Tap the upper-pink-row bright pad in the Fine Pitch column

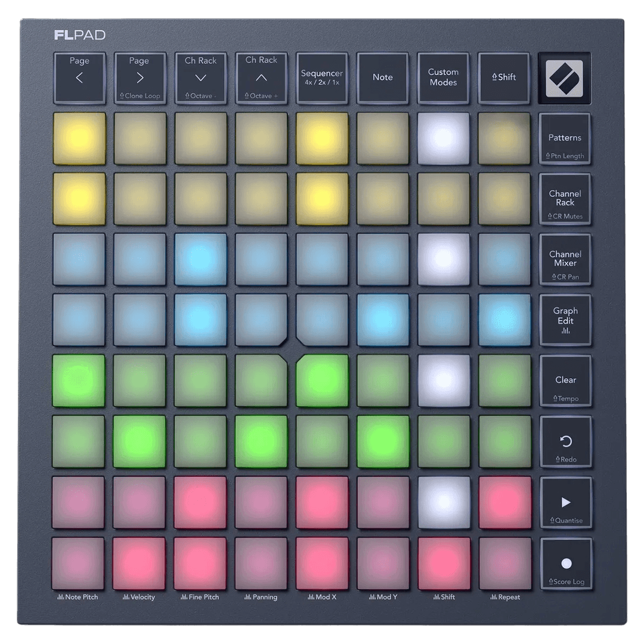[200, 502]
